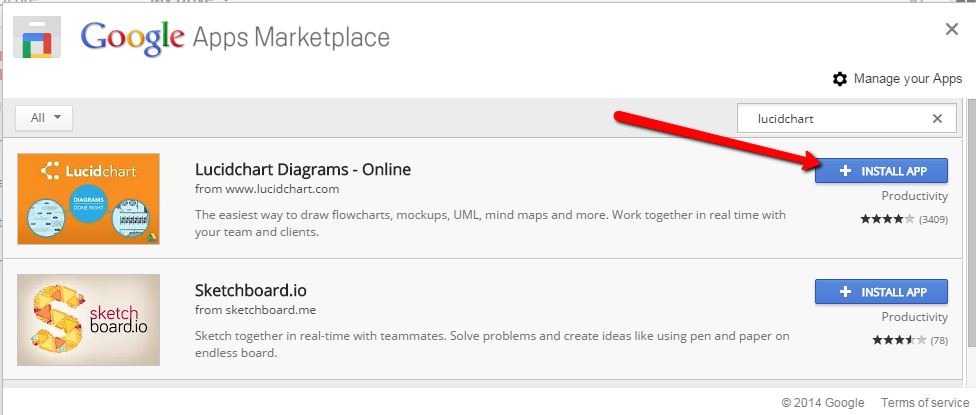
Task: Open the Sketchboard.io title
Action: (251, 291)
